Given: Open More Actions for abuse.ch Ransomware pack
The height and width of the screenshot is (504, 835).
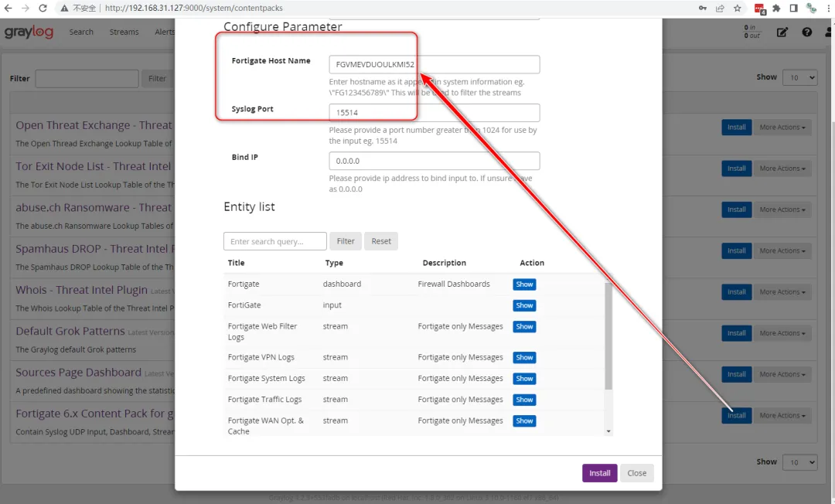Looking at the screenshot, I should 782,209.
